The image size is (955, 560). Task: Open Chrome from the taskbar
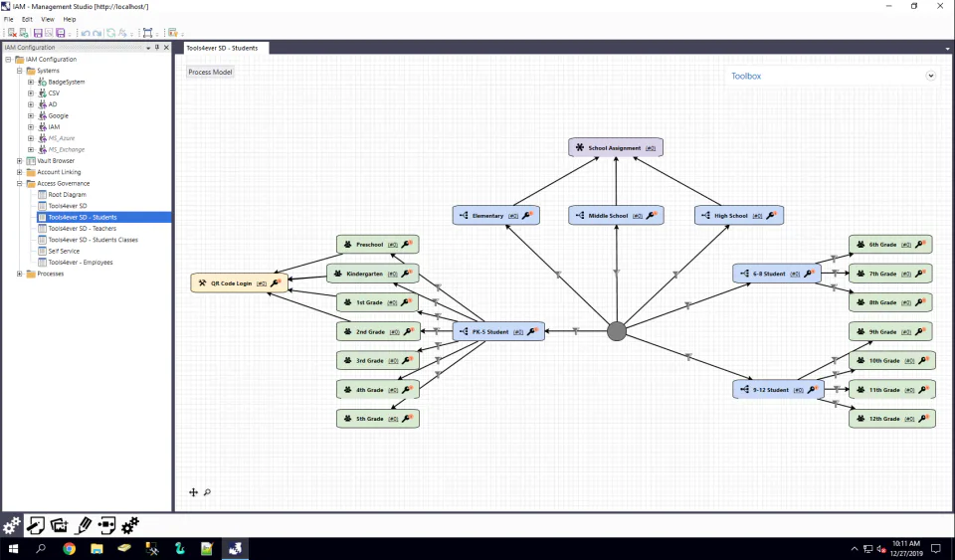coord(69,548)
